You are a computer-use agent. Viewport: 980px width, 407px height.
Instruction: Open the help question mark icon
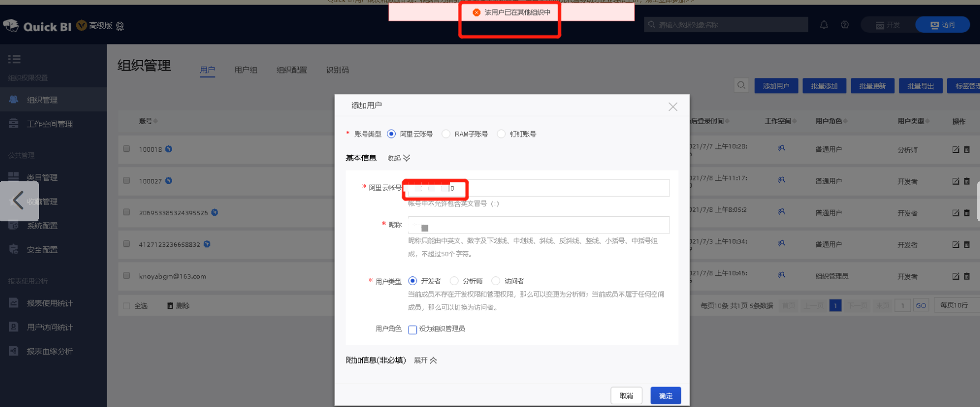coord(845,24)
